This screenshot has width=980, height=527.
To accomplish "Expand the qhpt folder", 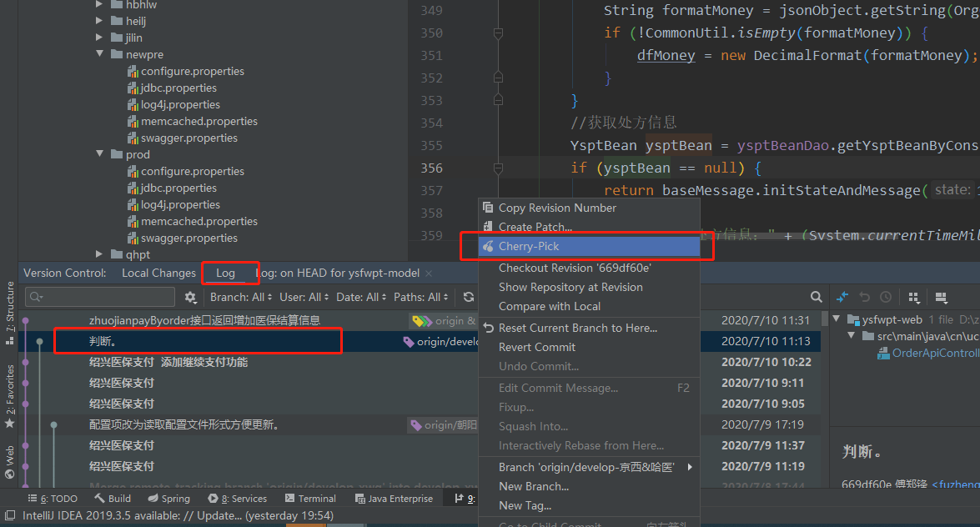I will click(x=99, y=253).
